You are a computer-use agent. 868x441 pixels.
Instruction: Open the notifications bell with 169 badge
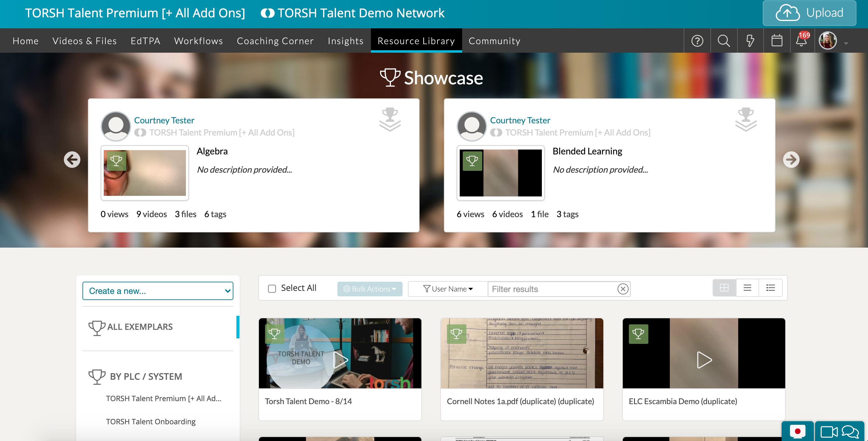[x=802, y=40]
